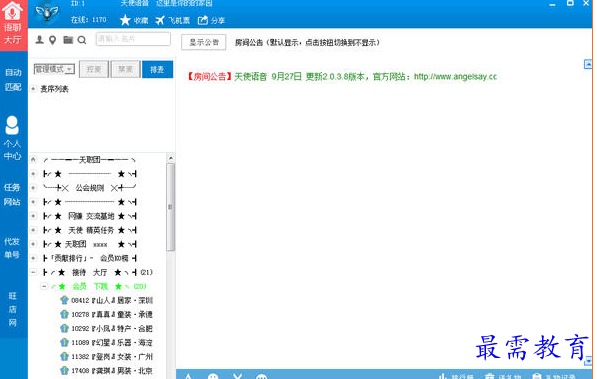Click the 收藏 text label
597x379 pixels.
tap(141, 21)
